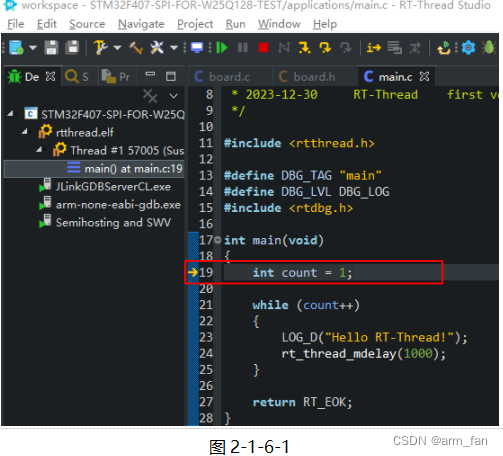Click the Step Into icon

pos(305,48)
